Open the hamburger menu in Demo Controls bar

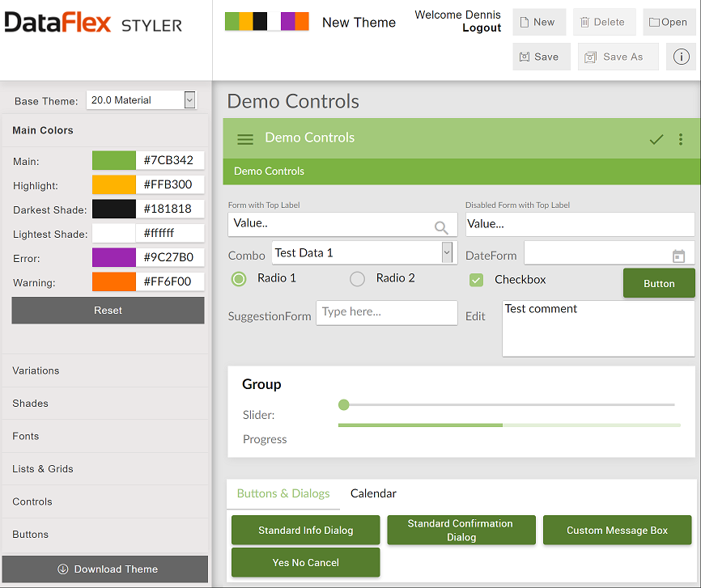coord(245,139)
